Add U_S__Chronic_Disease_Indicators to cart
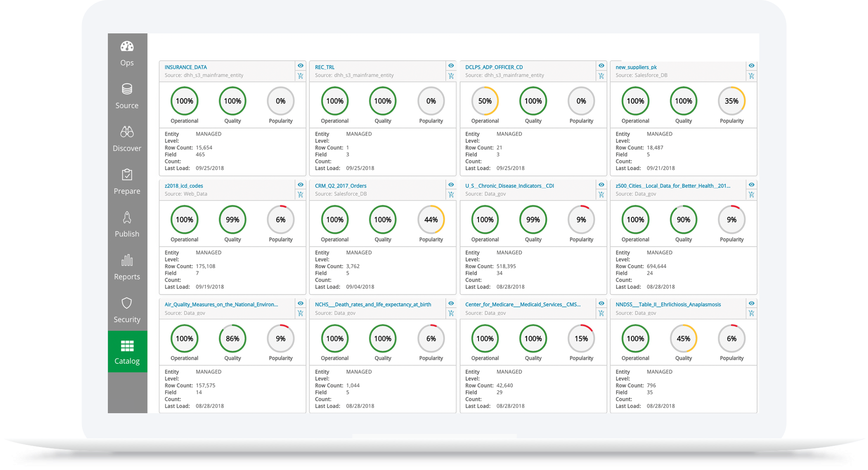 pos(601,195)
